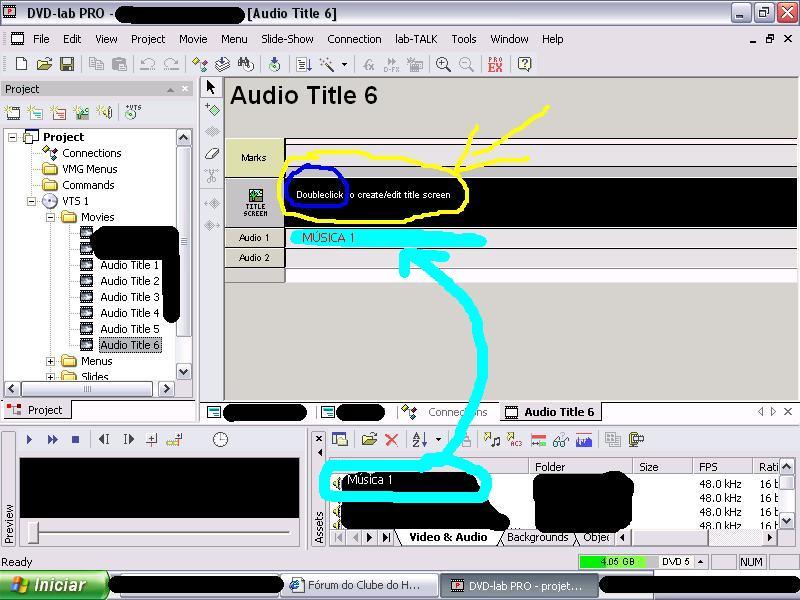Switch to the Backgrounds assets tab
The width and height of the screenshot is (800, 600).
[537, 537]
